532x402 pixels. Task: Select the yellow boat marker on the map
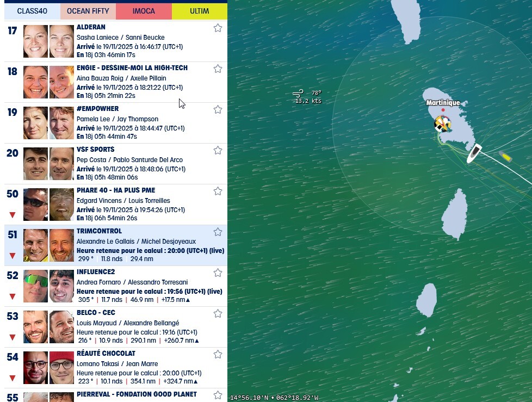tap(505, 157)
